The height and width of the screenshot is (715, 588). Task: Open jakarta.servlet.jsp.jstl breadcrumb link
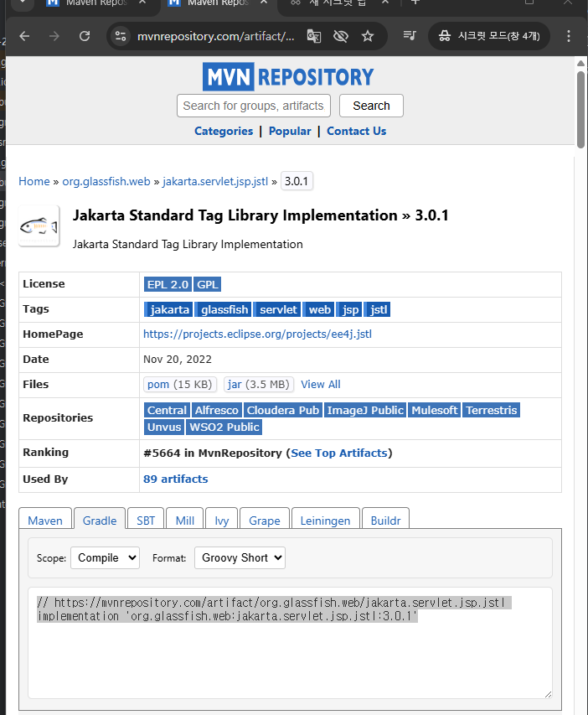[215, 182]
